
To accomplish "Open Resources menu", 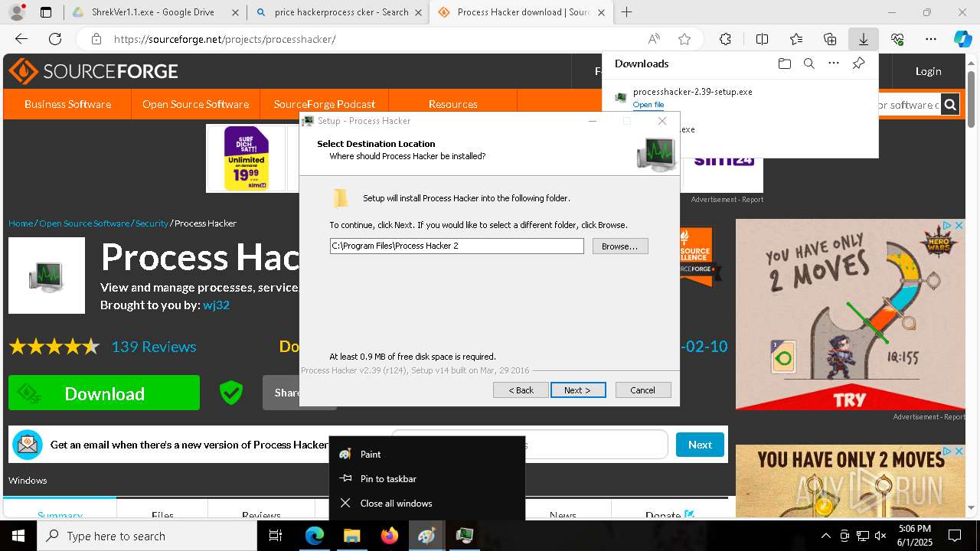I will [453, 104].
